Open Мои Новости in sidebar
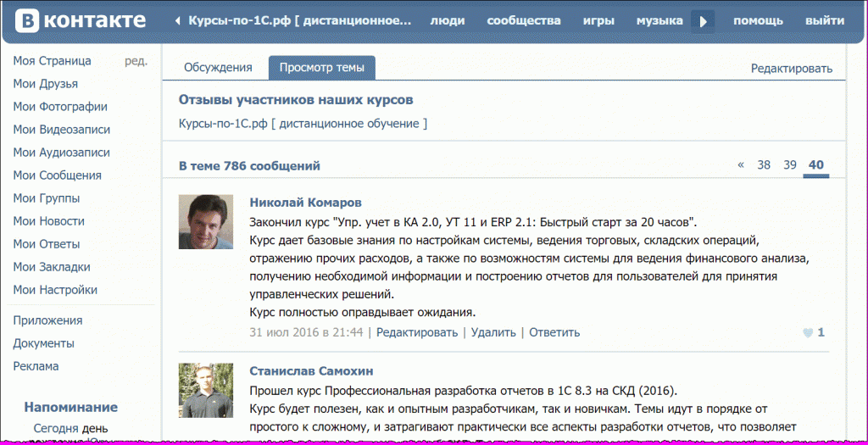Screen dimensions: 868x445 (x=48, y=221)
